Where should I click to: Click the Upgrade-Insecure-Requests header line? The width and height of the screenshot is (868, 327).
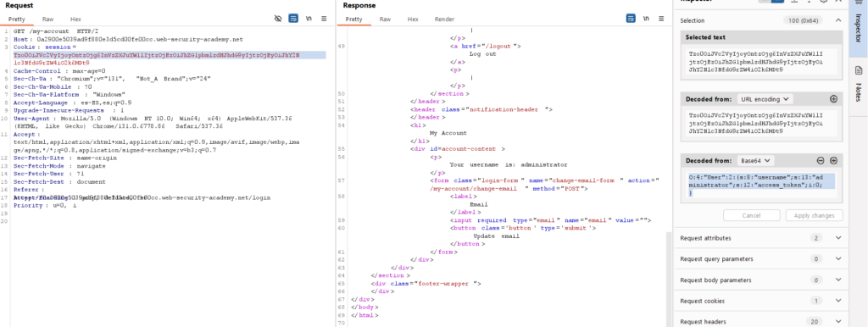[x=69, y=110]
